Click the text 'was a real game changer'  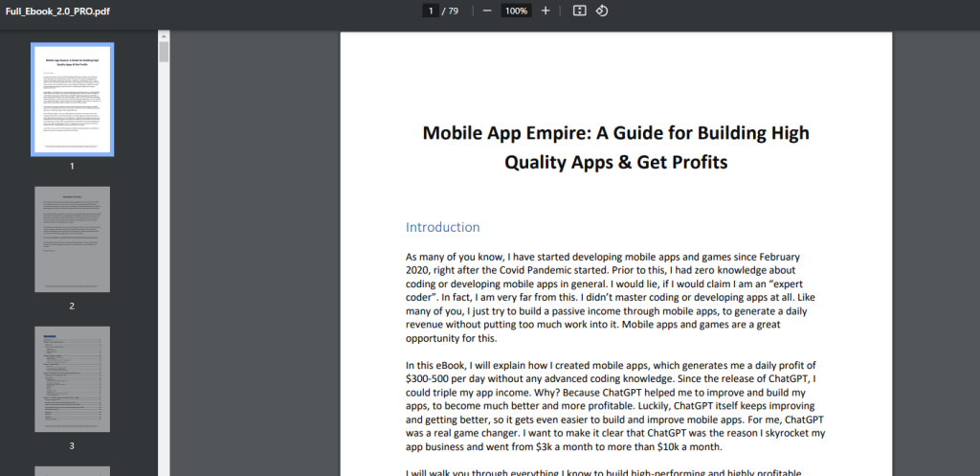[461, 434]
